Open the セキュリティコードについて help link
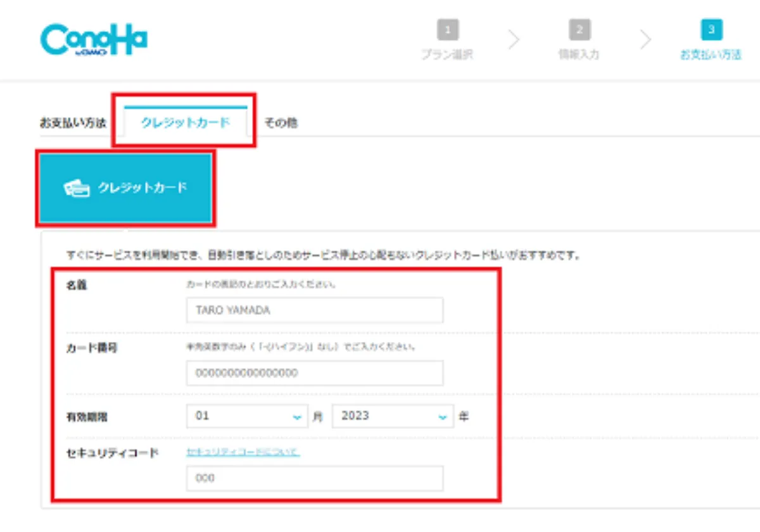 point(243,452)
